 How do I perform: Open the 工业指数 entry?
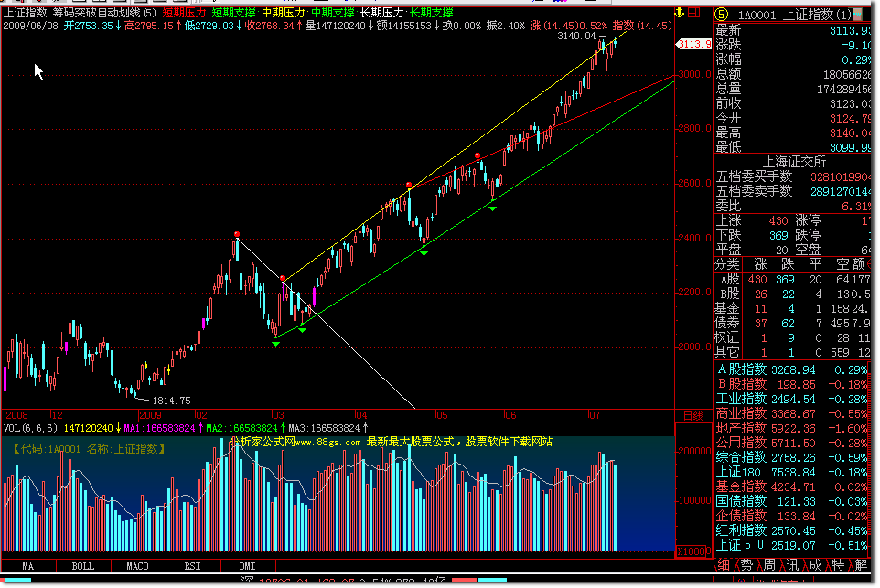pos(793,399)
